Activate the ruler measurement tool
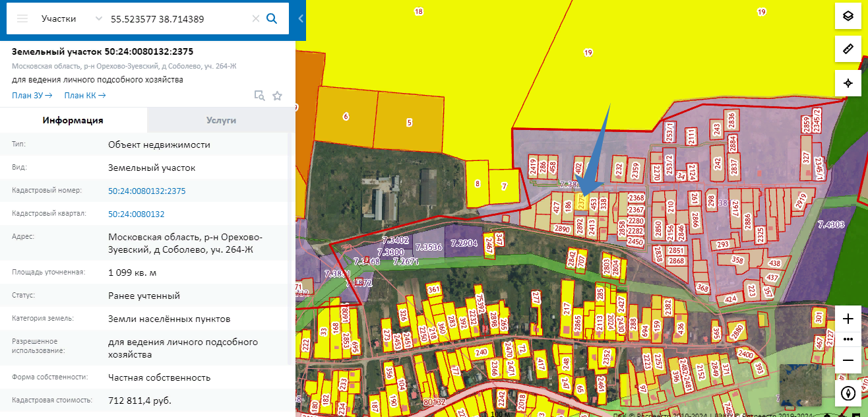This screenshot has width=868, height=417. point(848,49)
